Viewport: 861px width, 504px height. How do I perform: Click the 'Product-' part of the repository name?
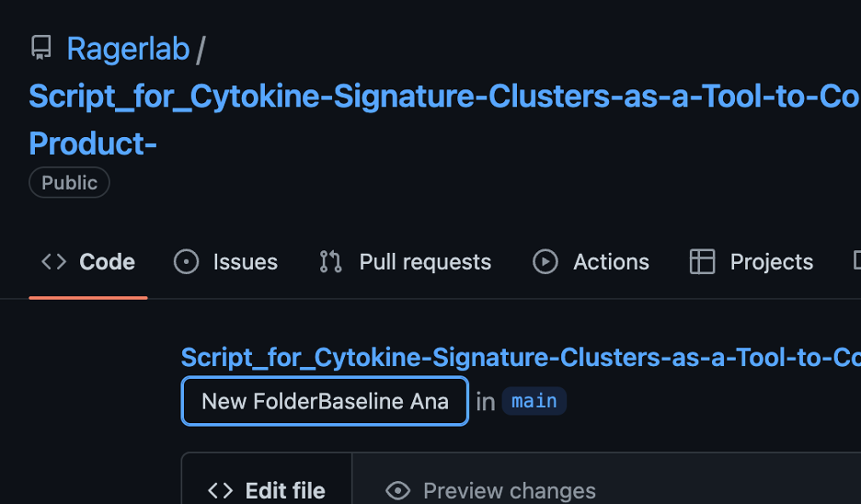pyautogui.click(x=93, y=143)
